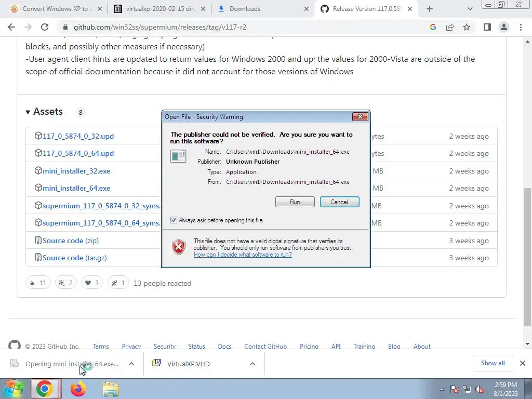Open supermium_117_0_5874_0_64_syms asset
Image resolution: width=532 pixels, height=399 pixels.
click(101, 223)
